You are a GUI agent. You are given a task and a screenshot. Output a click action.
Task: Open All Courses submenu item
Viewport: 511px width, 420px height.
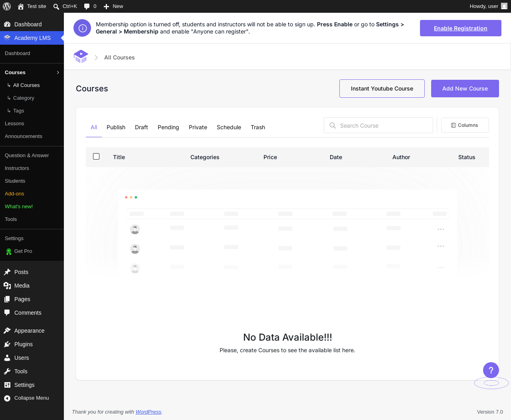point(26,85)
